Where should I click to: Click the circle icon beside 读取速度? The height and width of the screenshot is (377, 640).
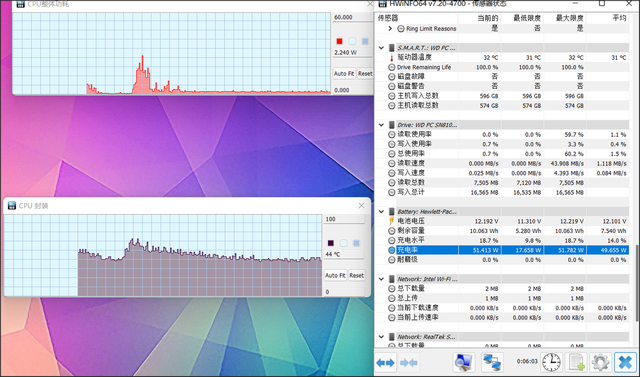[x=391, y=163]
